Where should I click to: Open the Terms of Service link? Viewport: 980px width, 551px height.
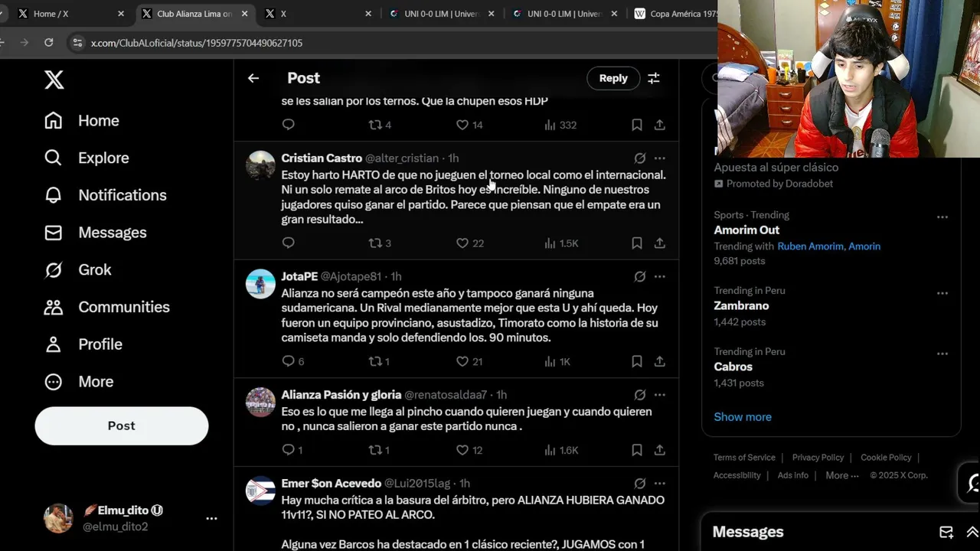tap(744, 458)
